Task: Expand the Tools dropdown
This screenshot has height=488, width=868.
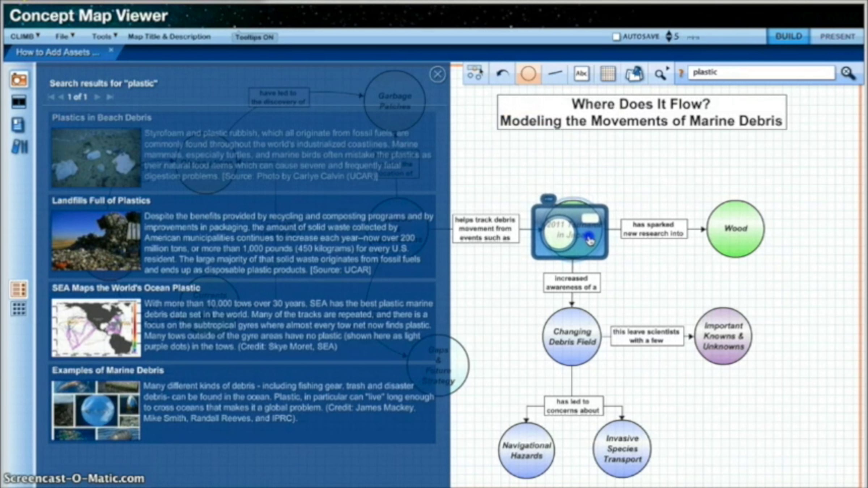Action: tap(104, 37)
